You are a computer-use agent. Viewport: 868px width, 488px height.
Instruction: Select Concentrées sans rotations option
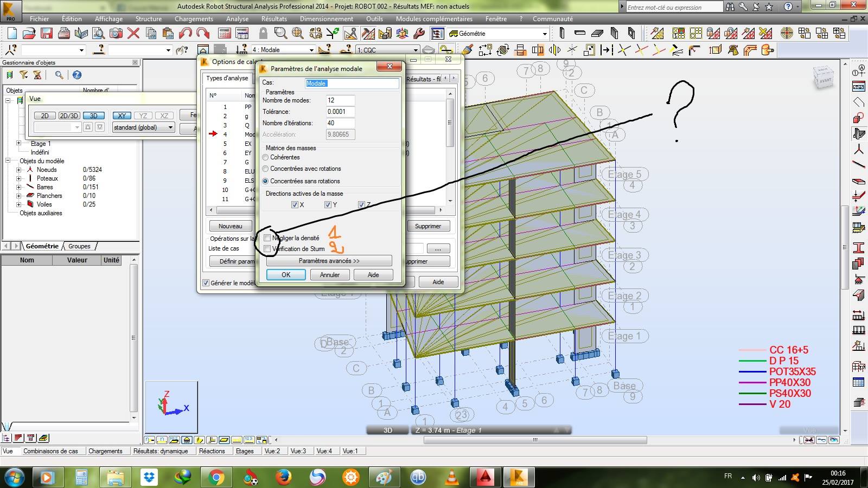(x=265, y=181)
